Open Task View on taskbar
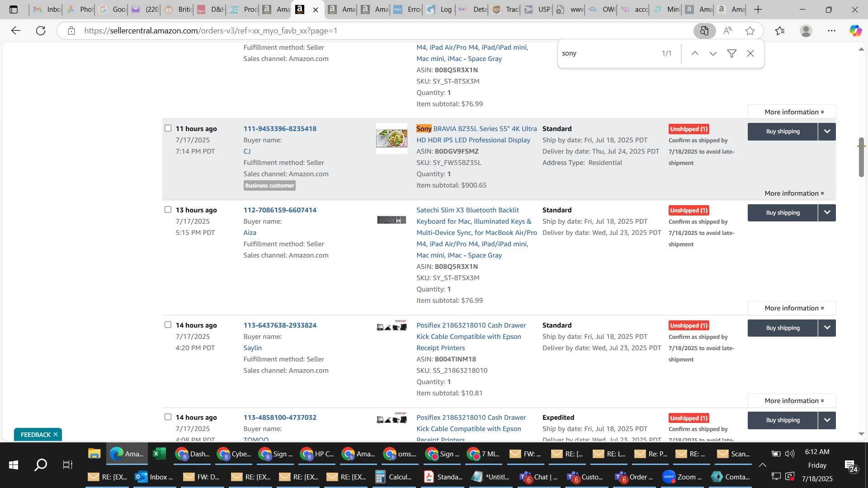The width and height of the screenshot is (868, 488). click(x=67, y=465)
